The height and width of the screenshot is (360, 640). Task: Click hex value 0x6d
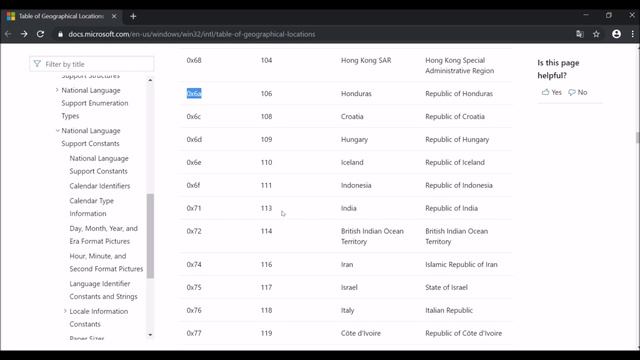(x=194, y=139)
